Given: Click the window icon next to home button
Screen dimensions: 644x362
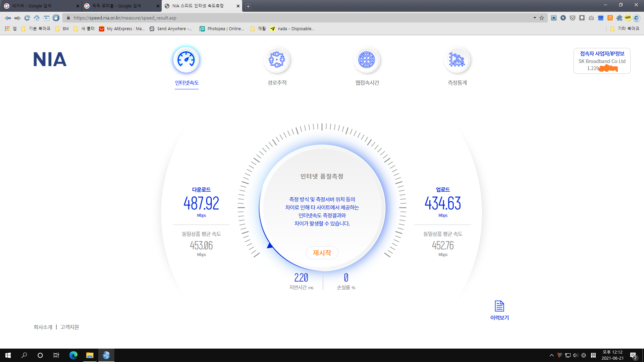Looking at the screenshot, I should pyautogui.click(x=47, y=18).
